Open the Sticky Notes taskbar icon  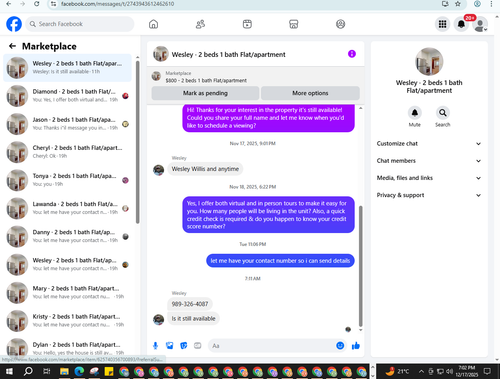(x=109, y=371)
